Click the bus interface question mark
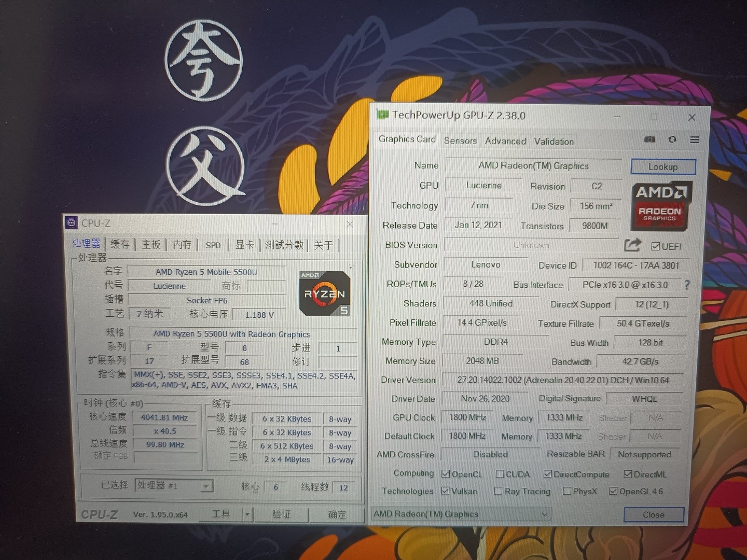 click(x=687, y=285)
